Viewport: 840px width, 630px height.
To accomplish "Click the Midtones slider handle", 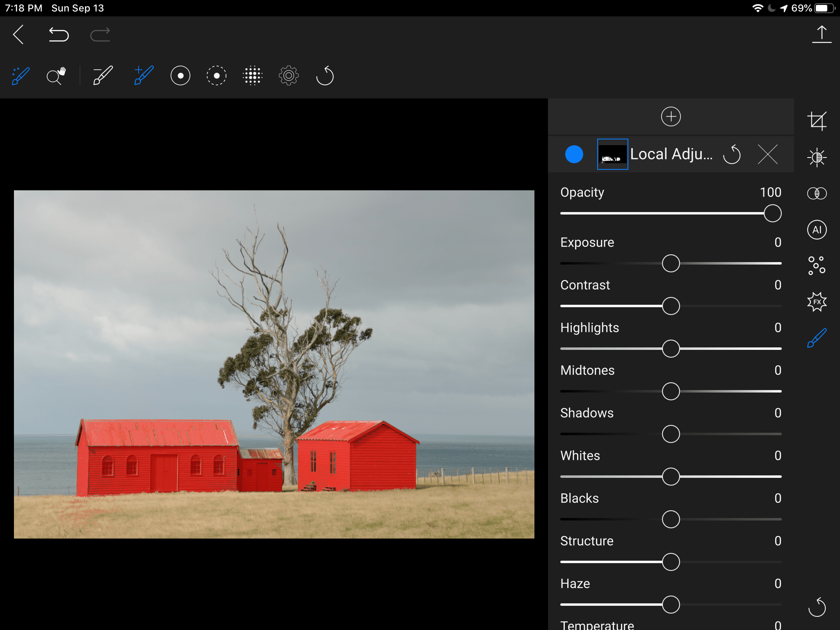I will 671,391.
